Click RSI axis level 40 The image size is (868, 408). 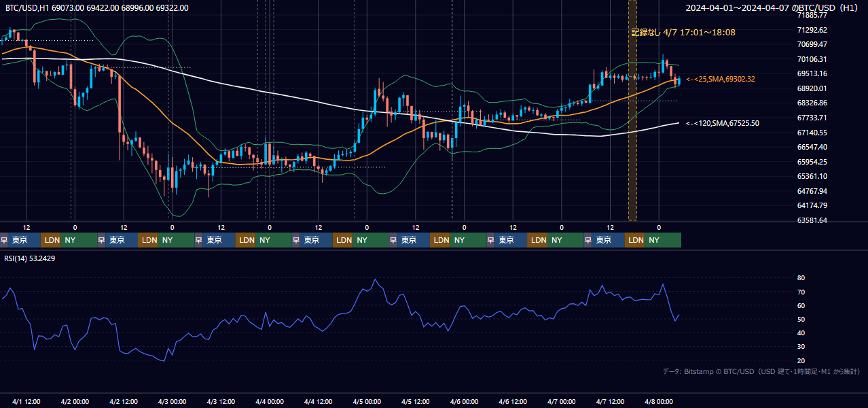tap(801, 333)
